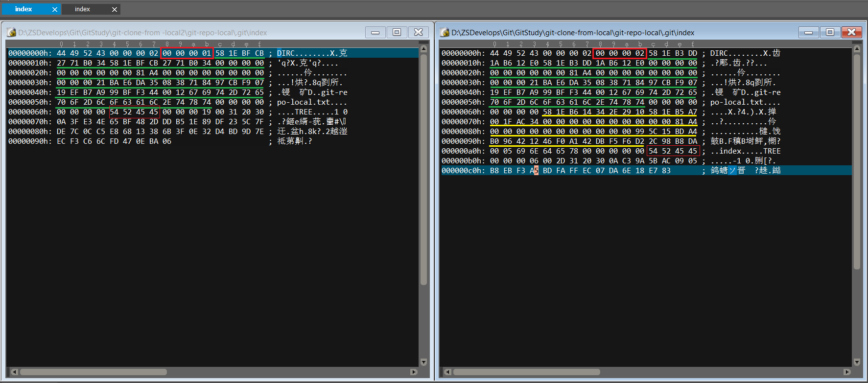Viewport: 868px width, 383px height.
Task: Click offset 00000020h in right window
Action: (463, 73)
